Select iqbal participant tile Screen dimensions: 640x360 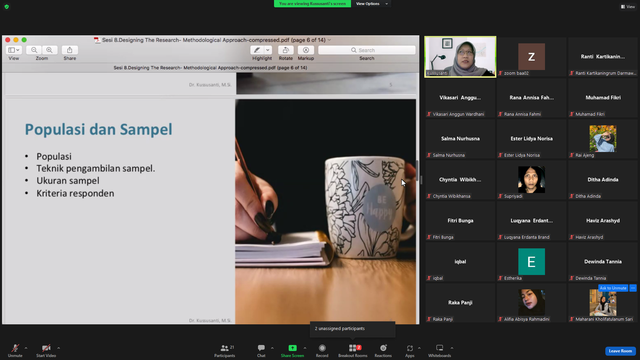[x=460, y=262]
